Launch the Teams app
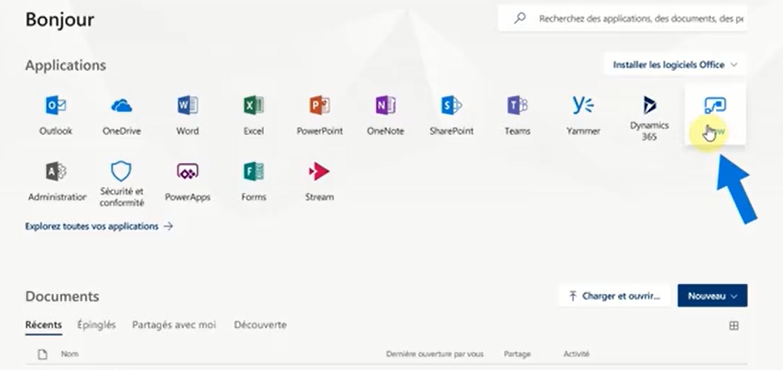The height and width of the screenshot is (370, 783). coord(517,116)
